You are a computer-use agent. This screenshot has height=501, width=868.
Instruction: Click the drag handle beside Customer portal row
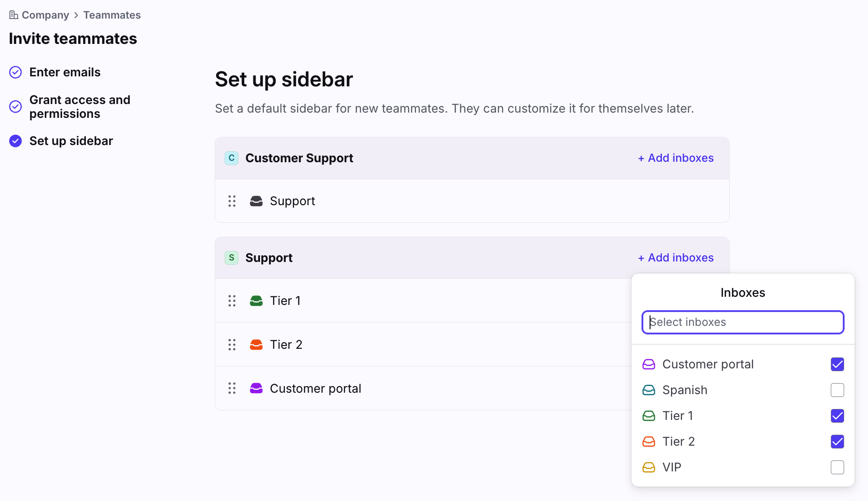coord(232,388)
